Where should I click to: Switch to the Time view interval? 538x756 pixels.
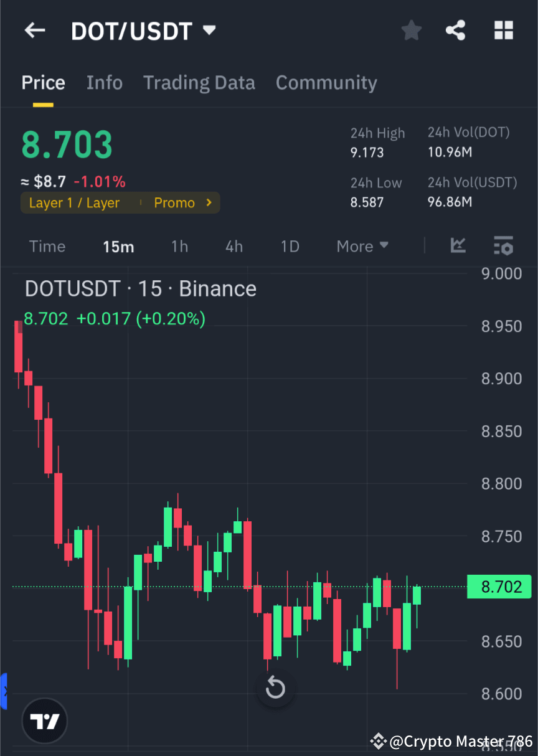(47, 246)
